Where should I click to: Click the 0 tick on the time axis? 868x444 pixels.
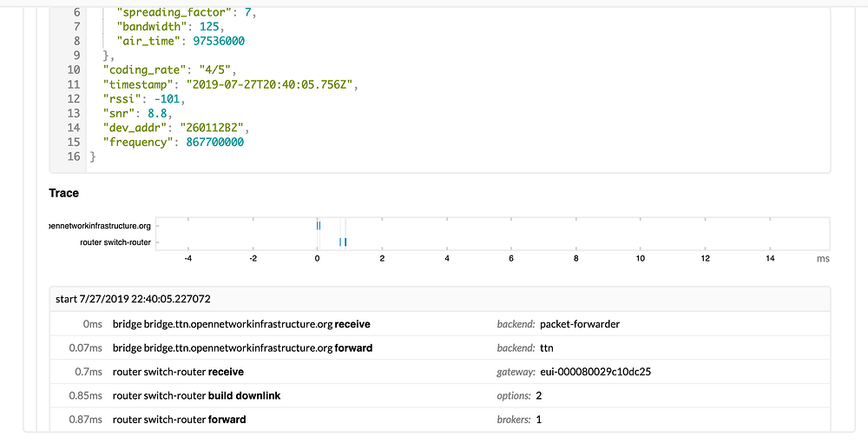[x=317, y=258]
